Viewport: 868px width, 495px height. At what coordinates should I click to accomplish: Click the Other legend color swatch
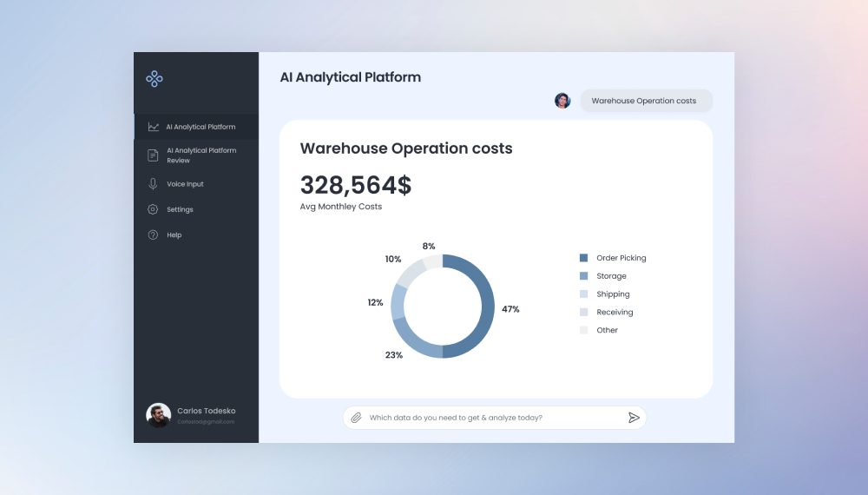point(583,330)
